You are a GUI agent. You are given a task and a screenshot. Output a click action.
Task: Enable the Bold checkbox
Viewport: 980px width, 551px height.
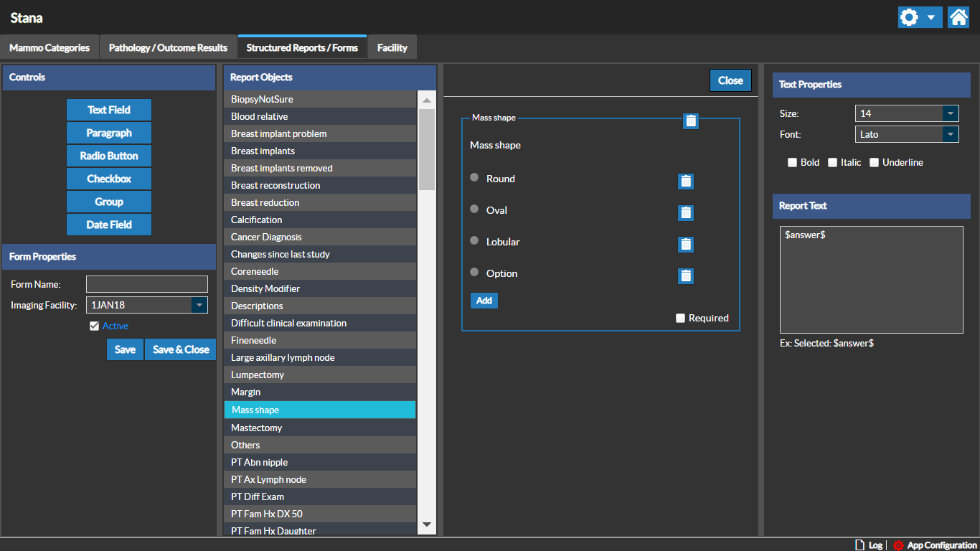click(792, 163)
